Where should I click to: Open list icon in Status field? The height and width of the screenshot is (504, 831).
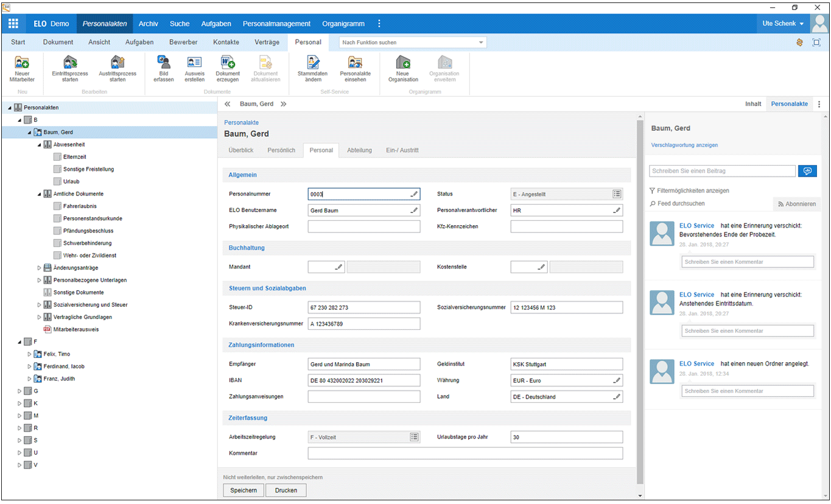(x=617, y=194)
